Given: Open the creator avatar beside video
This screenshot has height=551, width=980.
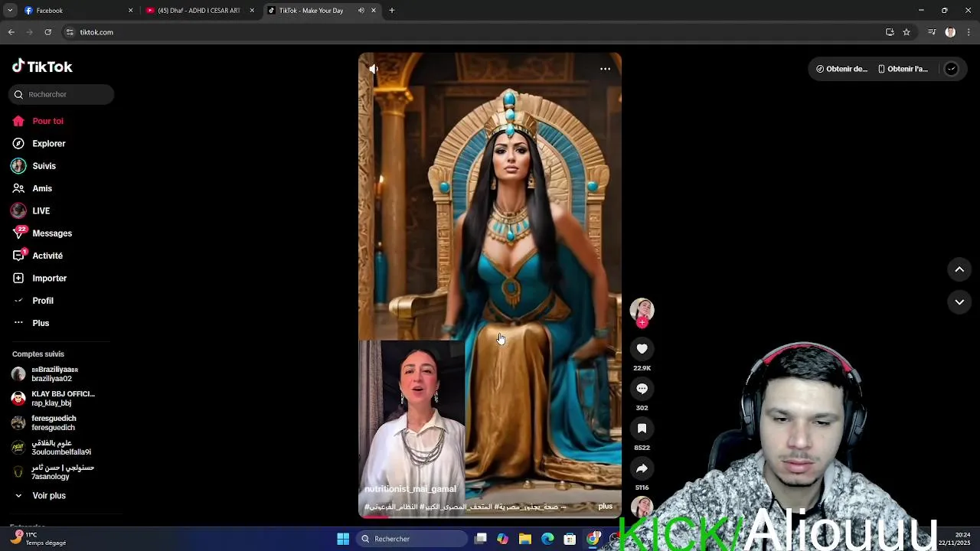Looking at the screenshot, I should 642,309.
